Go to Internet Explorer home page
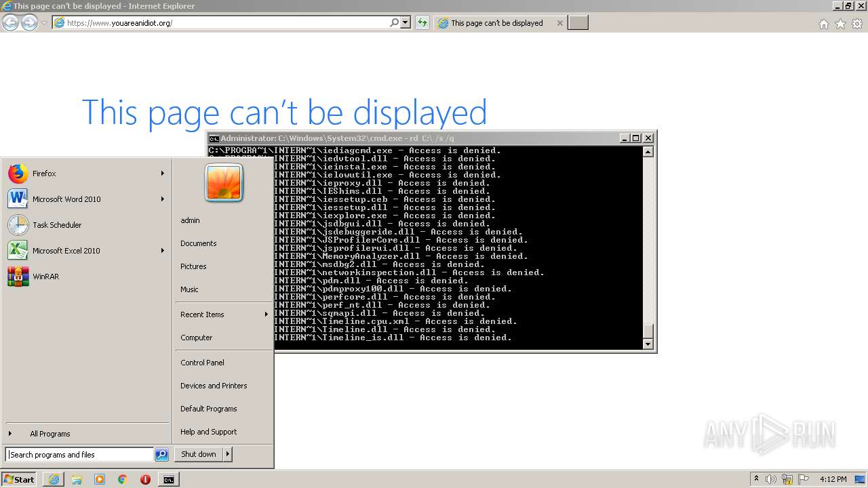Screen dimensions: 868x488 point(824,24)
